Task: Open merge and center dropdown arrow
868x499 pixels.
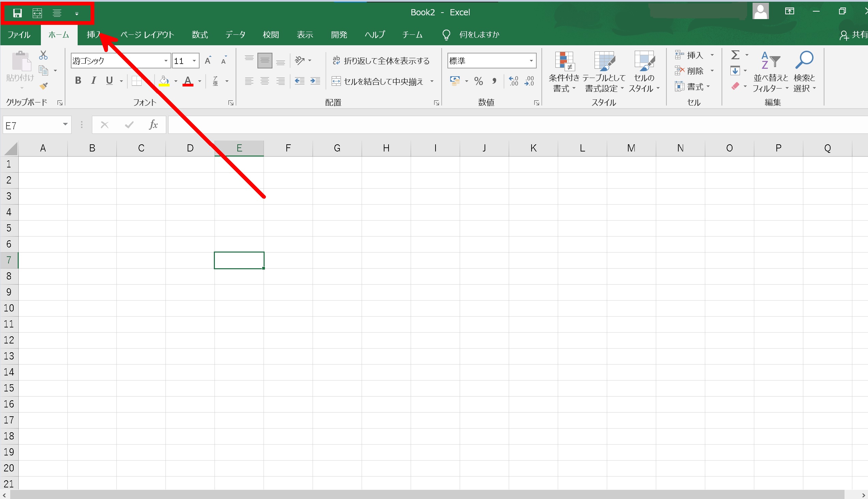Action: (432, 81)
